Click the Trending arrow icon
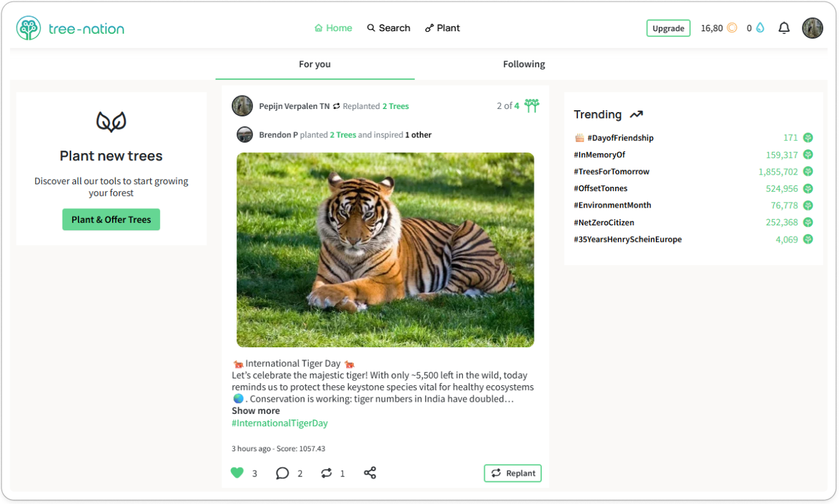 [636, 115]
